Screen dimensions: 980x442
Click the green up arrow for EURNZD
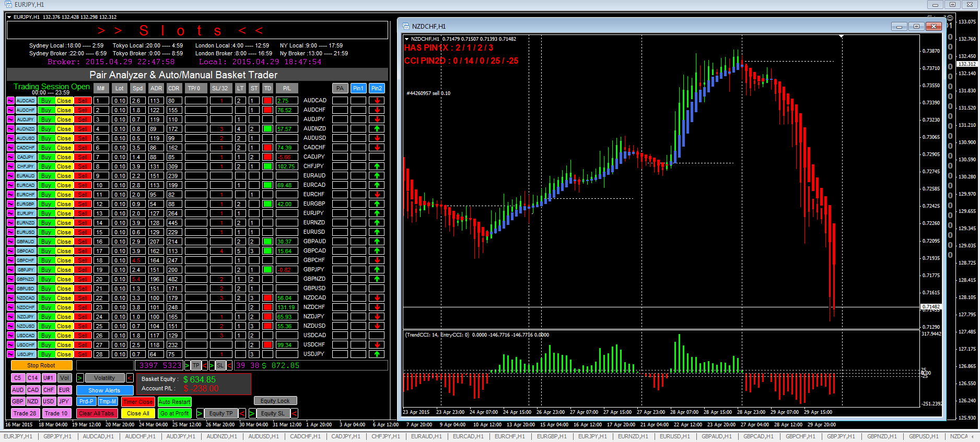coord(377,223)
